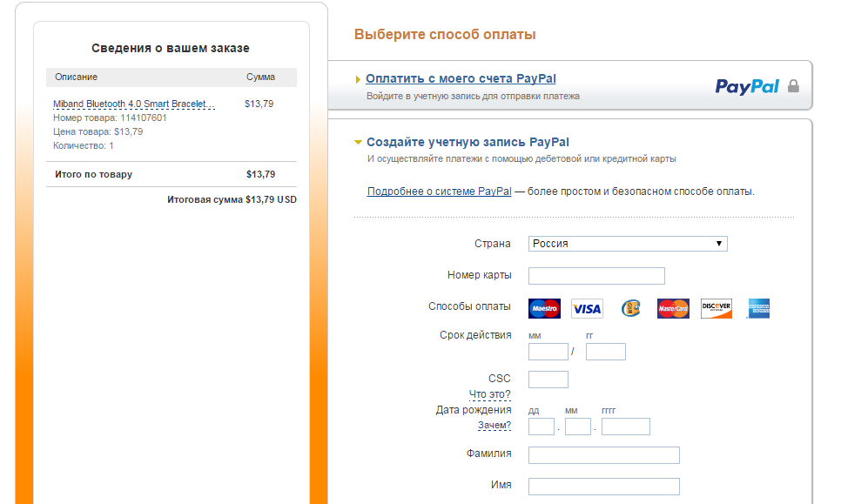Screen dimensions: 841x504
Task: Click the Что это? CSC help link
Action: coord(489,394)
